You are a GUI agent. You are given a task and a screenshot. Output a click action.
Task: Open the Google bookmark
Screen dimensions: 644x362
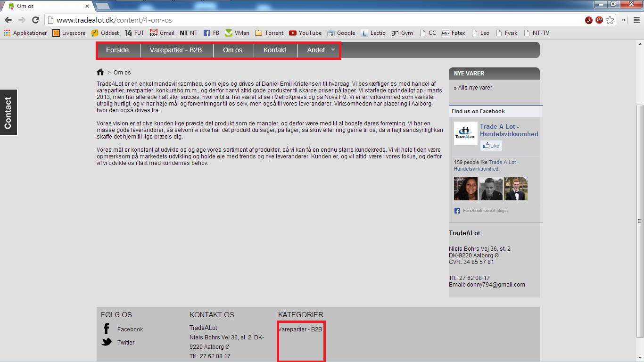[x=341, y=33]
